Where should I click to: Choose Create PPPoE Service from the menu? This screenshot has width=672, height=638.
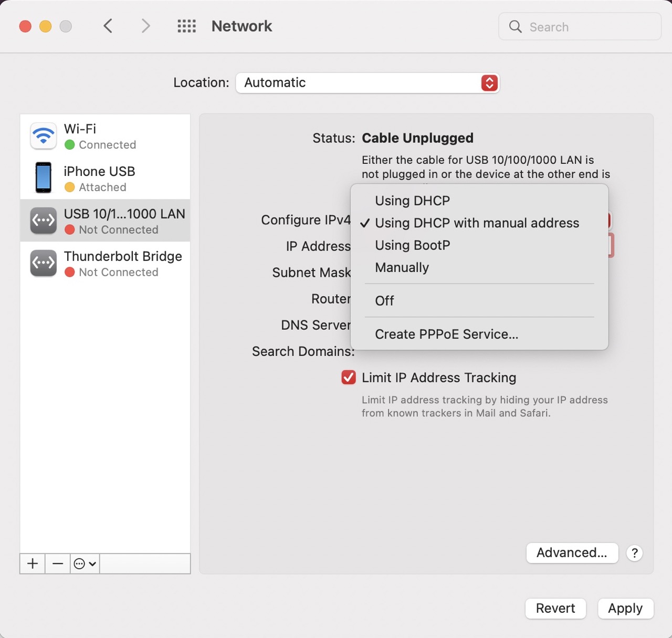446,334
